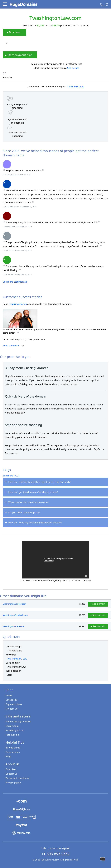Click the Favorite heart icon
This screenshot has width=111, height=868.
pyautogui.click(x=4, y=73)
